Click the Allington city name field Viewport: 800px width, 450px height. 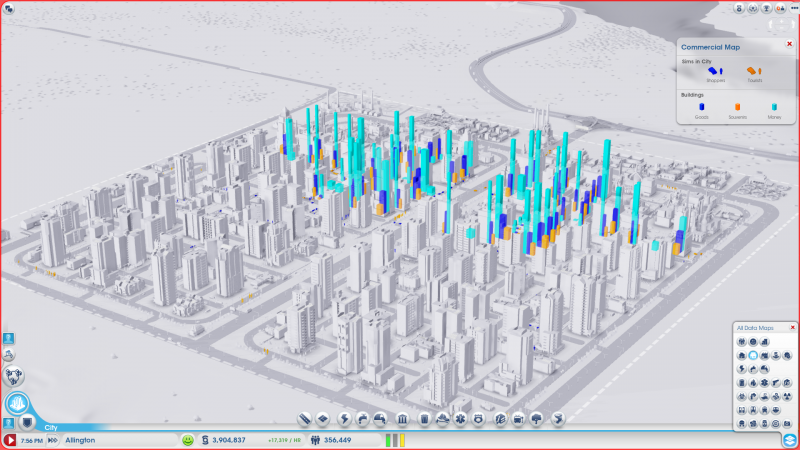(120, 440)
